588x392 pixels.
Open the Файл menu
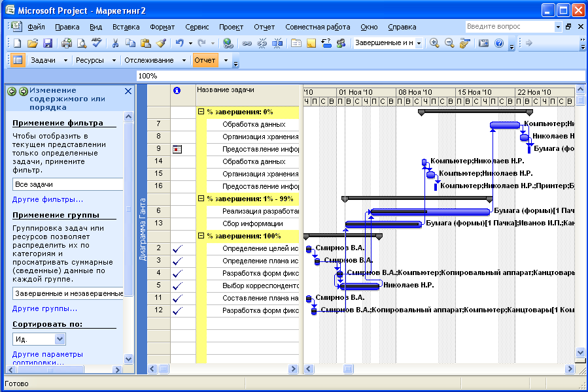coord(36,27)
